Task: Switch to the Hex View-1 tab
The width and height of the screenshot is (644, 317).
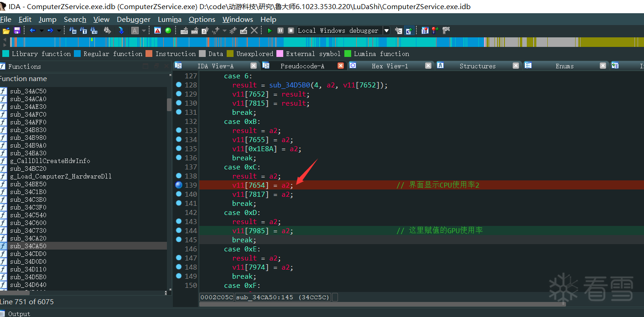Action: pyautogui.click(x=390, y=66)
